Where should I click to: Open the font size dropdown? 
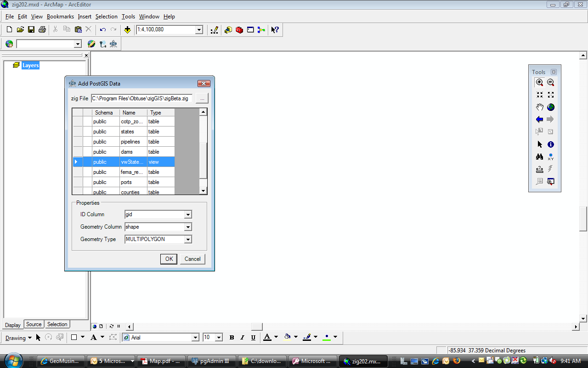coord(219,338)
